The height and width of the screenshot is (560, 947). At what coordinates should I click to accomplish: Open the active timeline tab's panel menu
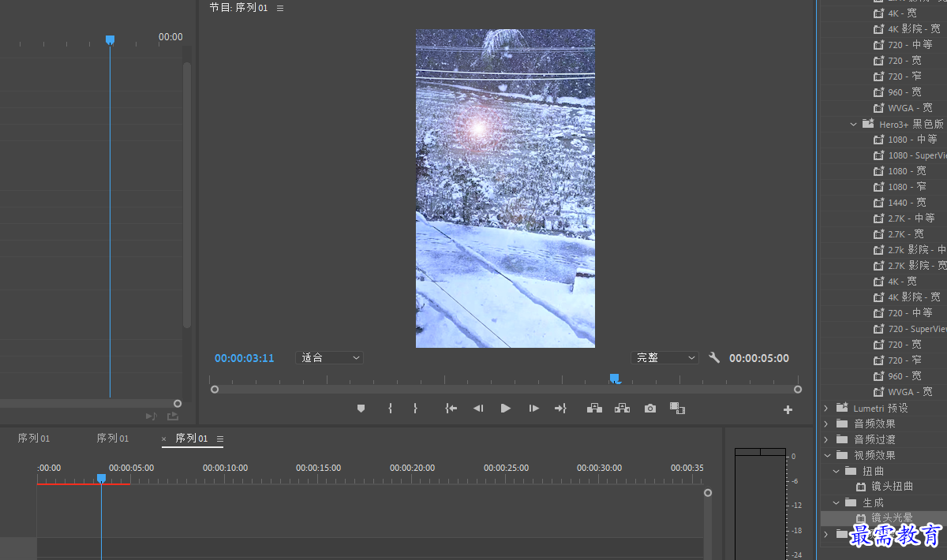point(220,439)
